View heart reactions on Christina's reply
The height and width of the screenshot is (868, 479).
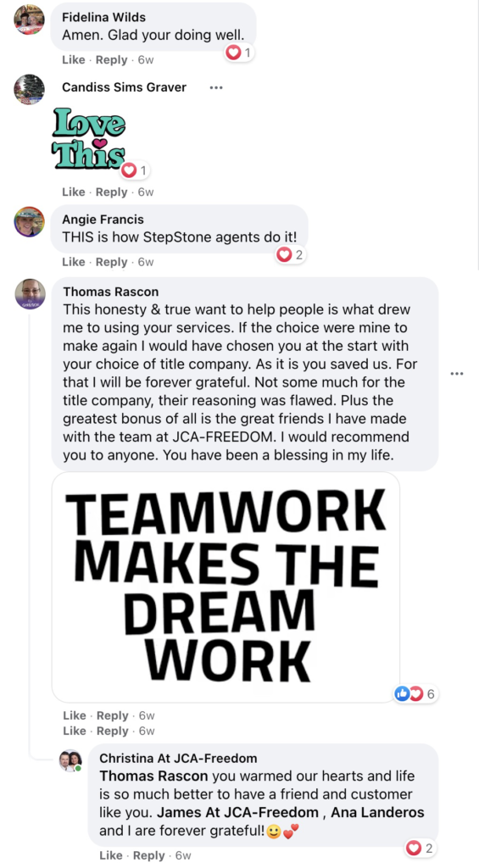[x=420, y=848]
